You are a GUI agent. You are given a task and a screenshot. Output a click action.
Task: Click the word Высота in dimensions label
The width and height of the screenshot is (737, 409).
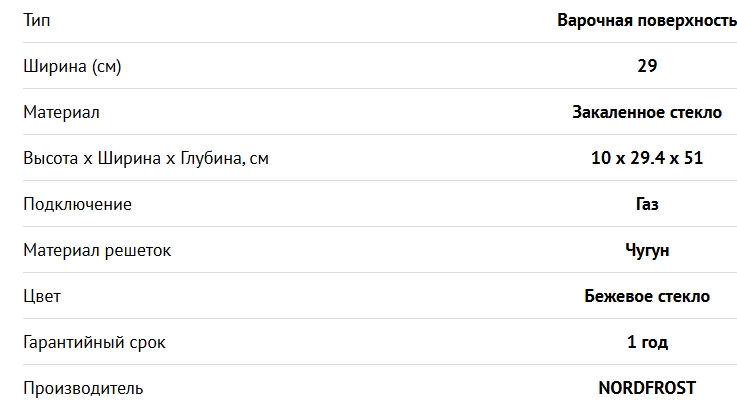pos(49,158)
